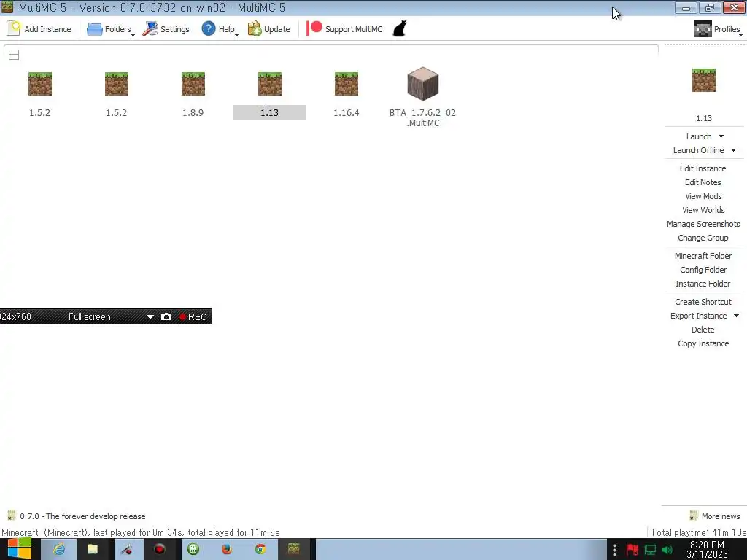Screen dimensions: 747x560
Task: Click Change Group
Action: click(703, 238)
